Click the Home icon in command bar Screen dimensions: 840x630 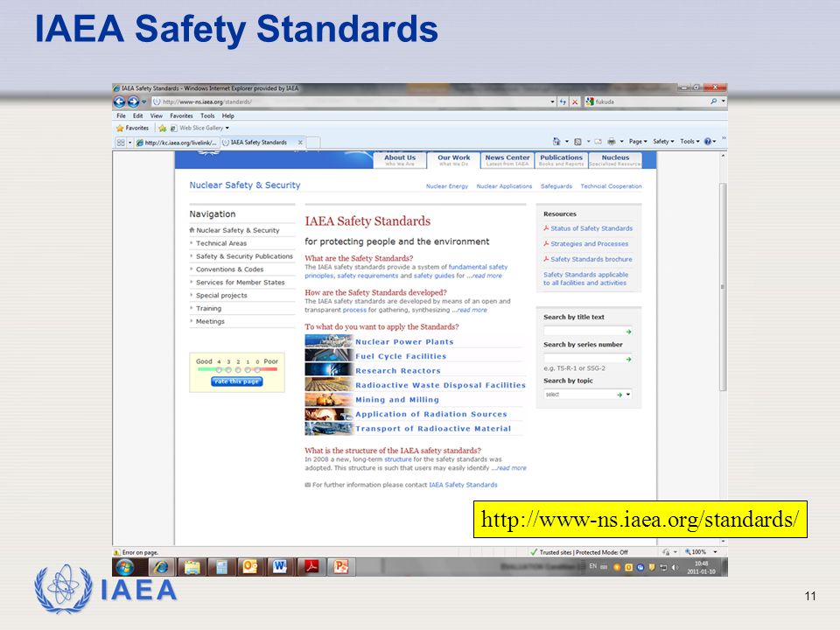[x=556, y=142]
